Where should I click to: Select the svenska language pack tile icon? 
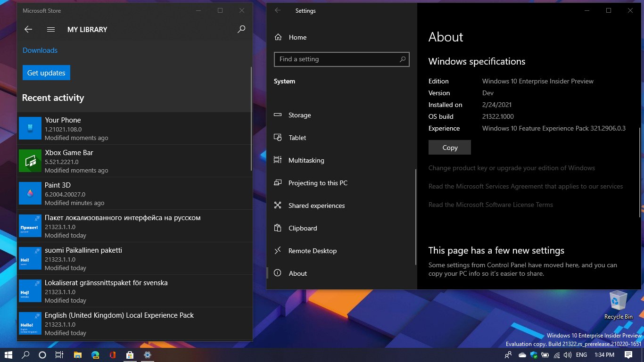(x=30, y=291)
